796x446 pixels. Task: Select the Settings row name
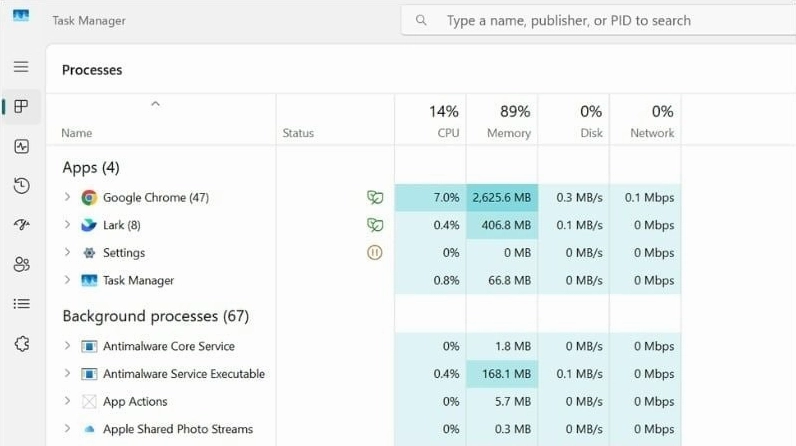(x=124, y=253)
